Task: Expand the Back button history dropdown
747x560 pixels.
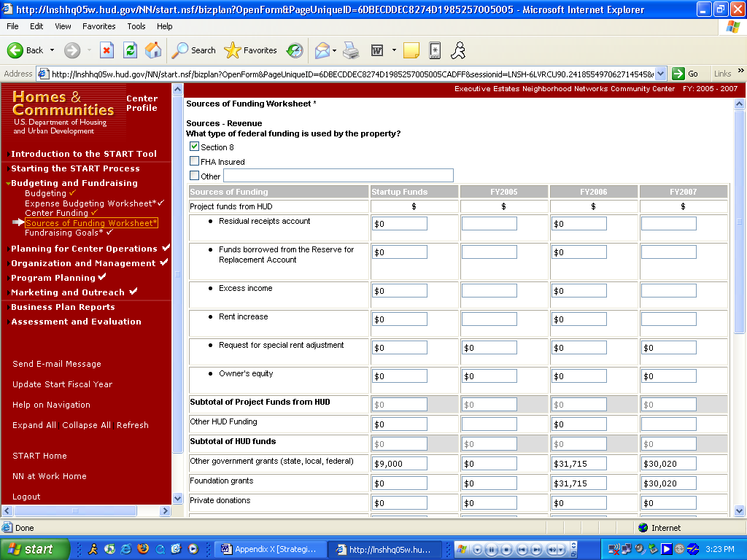Action: click(52, 50)
